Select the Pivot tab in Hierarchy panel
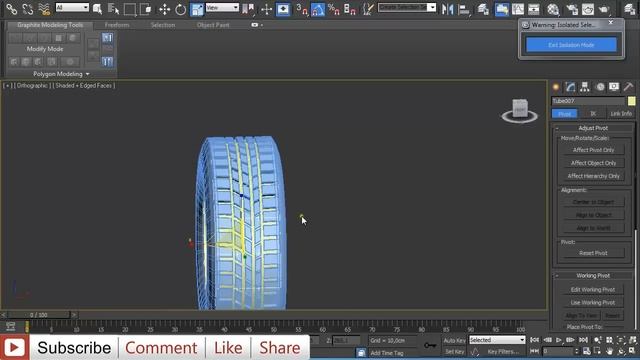Viewport: 640px width, 360px height. (564, 113)
